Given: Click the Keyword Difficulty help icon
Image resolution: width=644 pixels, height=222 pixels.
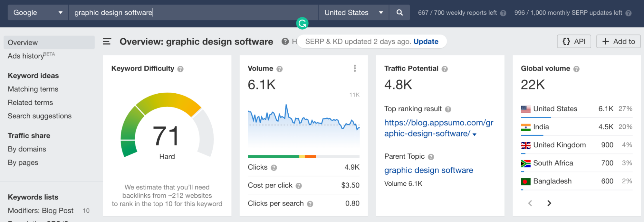Looking at the screenshot, I should [x=180, y=69].
